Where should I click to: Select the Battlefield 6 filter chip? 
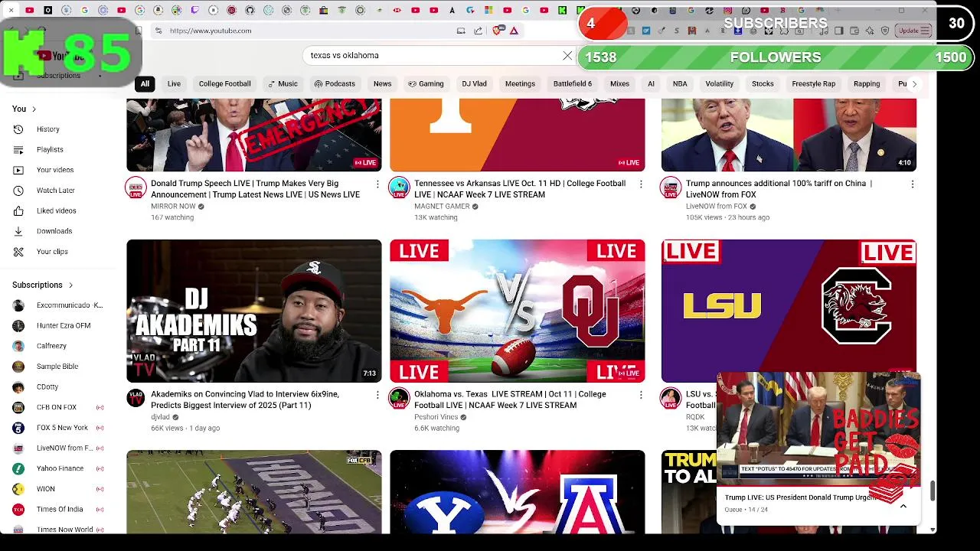(x=573, y=84)
